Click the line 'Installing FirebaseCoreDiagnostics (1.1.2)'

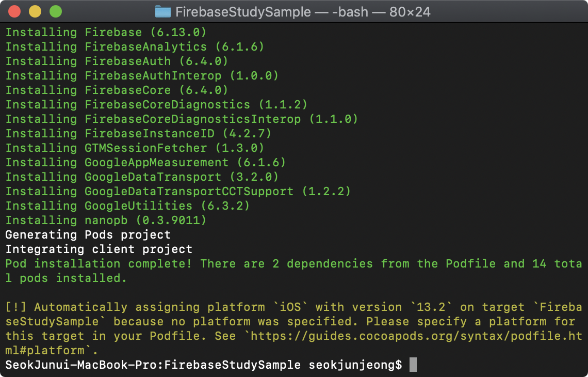[x=156, y=104]
